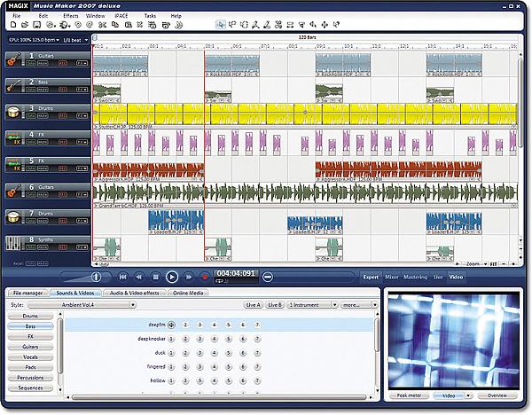Image resolution: width=532 pixels, height=415 pixels.
Task: Open the Mixer view button
Action: pos(392,277)
